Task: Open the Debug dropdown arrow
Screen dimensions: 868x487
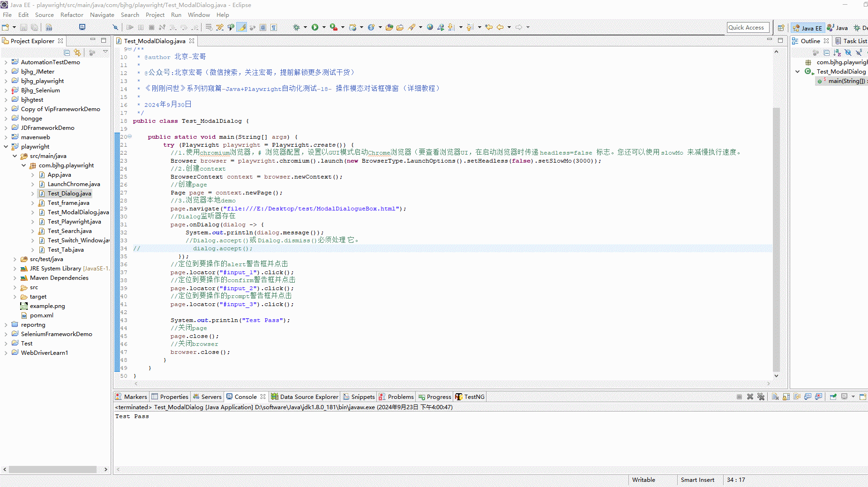Action: click(x=305, y=27)
